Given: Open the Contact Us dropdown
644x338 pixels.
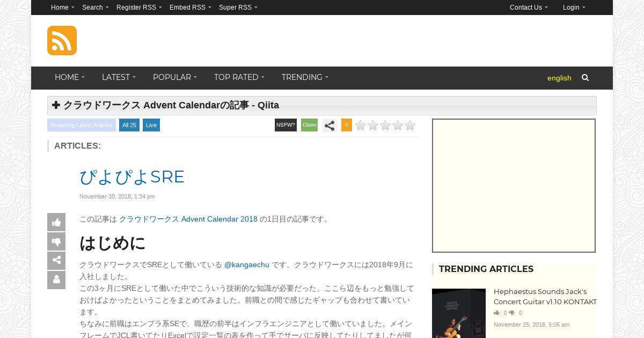Looking at the screenshot, I should [529, 8].
